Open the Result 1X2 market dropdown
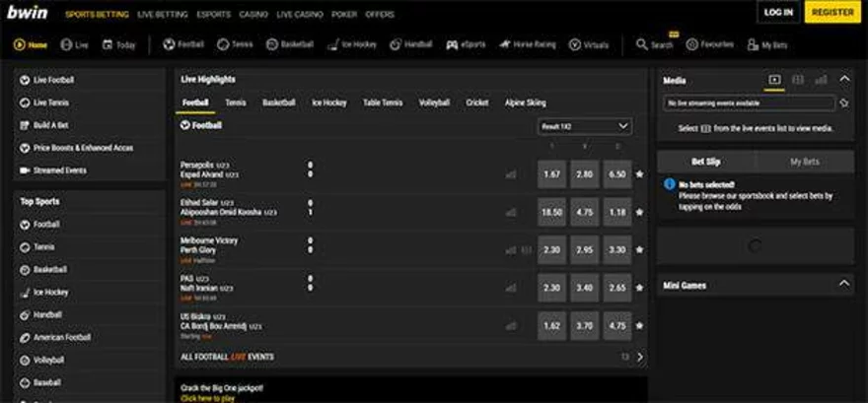This screenshot has height=403, width=868. tap(584, 126)
